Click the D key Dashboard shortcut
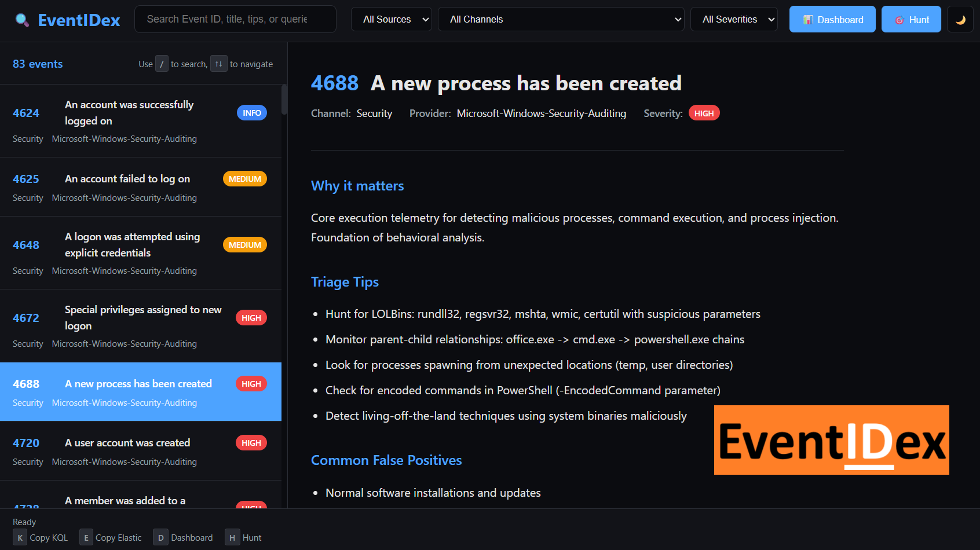Viewport: 980px width, 550px height. pyautogui.click(x=160, y=538)
